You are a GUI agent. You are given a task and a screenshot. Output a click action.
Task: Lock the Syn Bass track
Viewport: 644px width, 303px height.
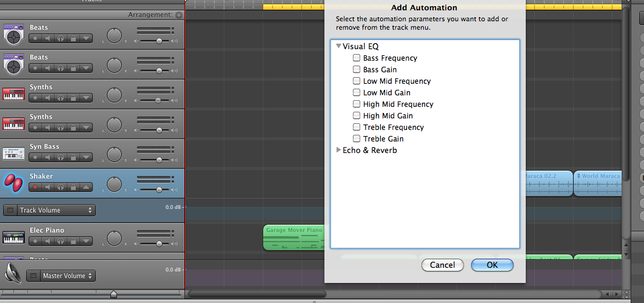tap(73, 157)
